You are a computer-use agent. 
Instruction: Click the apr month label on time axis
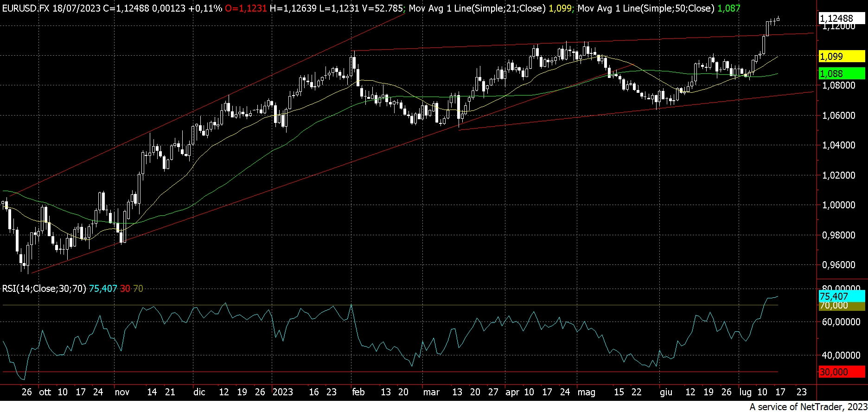[x=512, y=392]
